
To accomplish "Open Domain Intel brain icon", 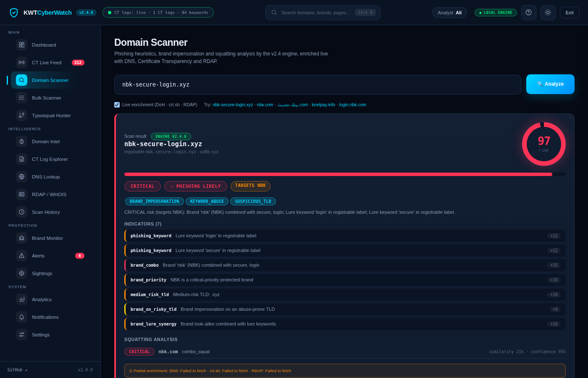I will click(21, 142).
